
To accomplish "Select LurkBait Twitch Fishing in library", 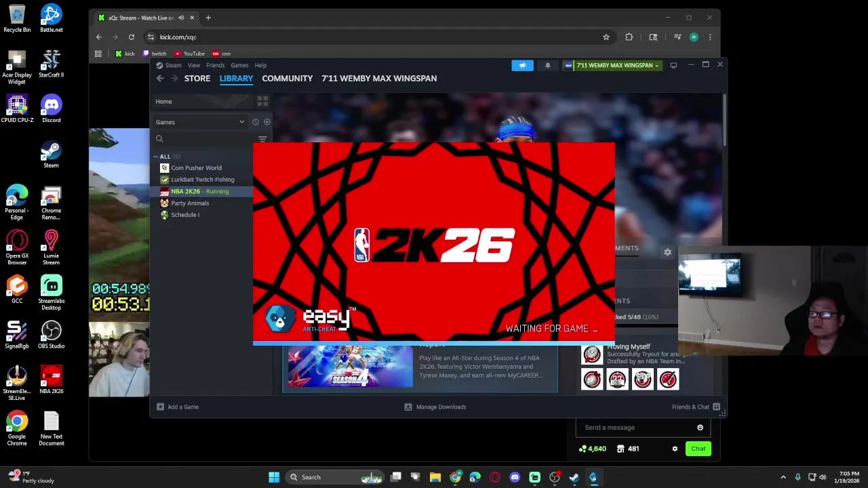I will pyautogui.click(x=201, y=180).
